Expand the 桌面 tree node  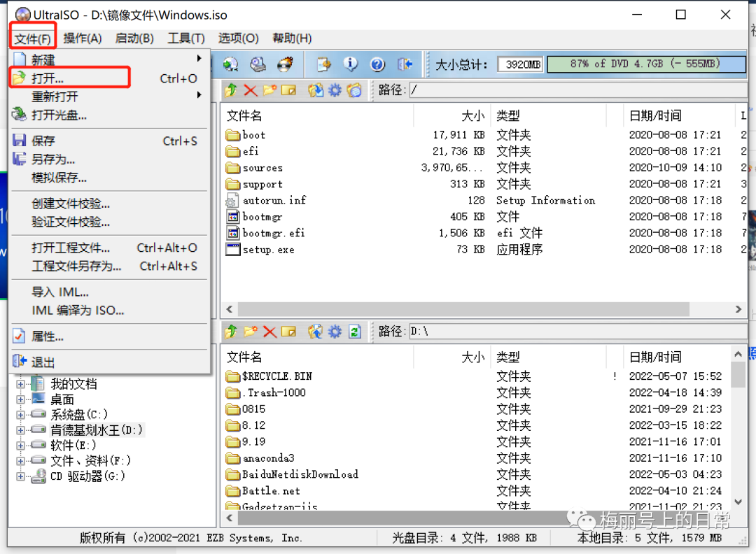pyautogui.click(x=20, y=399)
